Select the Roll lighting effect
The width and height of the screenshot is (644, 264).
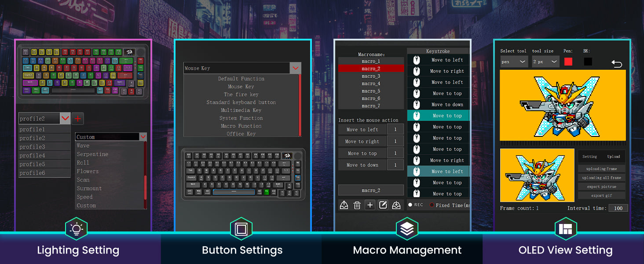click(x=83, y=163)
